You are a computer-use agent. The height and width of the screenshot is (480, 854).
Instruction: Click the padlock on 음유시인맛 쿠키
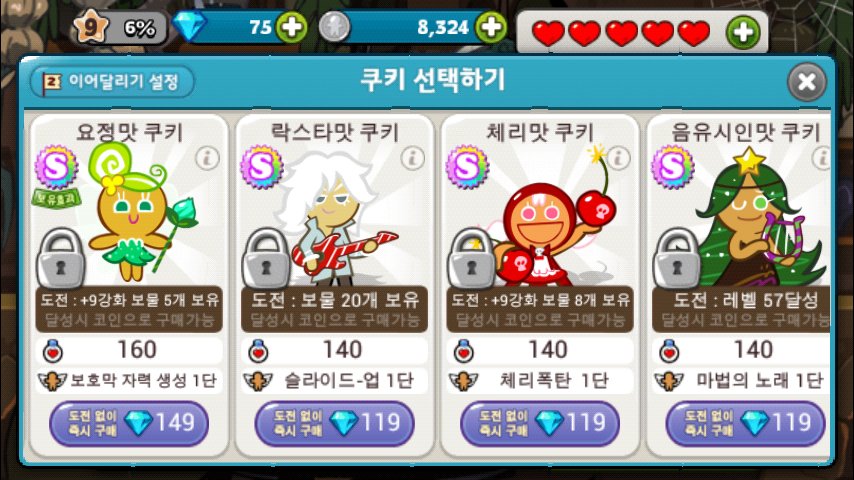click(x=678, y=258)
